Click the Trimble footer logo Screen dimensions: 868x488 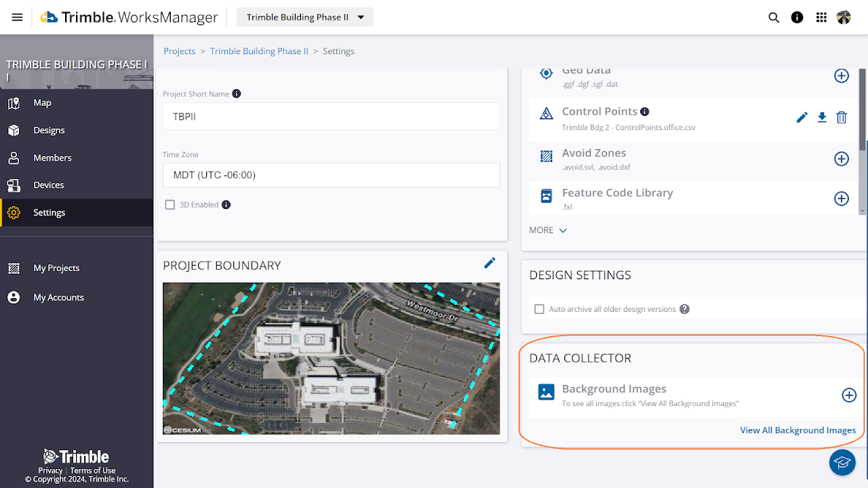pyautogui.click(x=76, y=457)
